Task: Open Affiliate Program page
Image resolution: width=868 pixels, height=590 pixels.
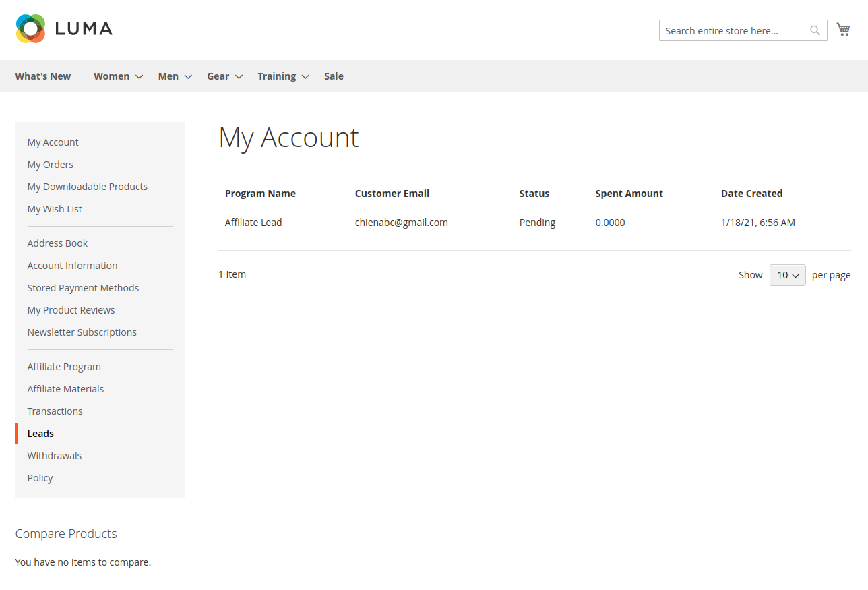Action: (x=64, y=367)
